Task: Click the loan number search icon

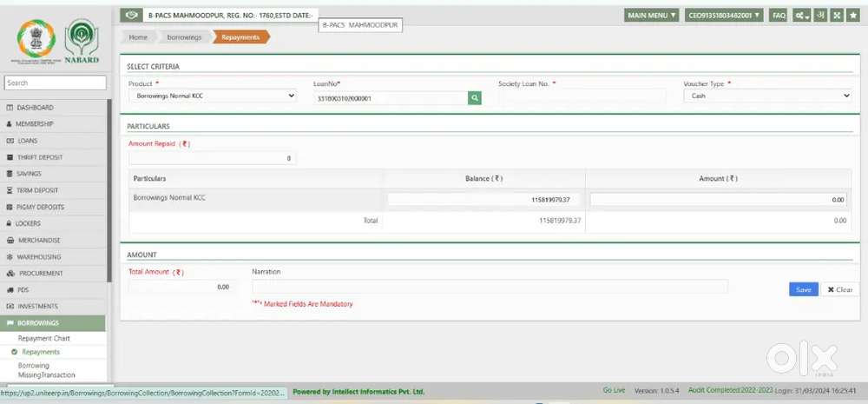Action: pyautogui.click(x=475, y=98)
